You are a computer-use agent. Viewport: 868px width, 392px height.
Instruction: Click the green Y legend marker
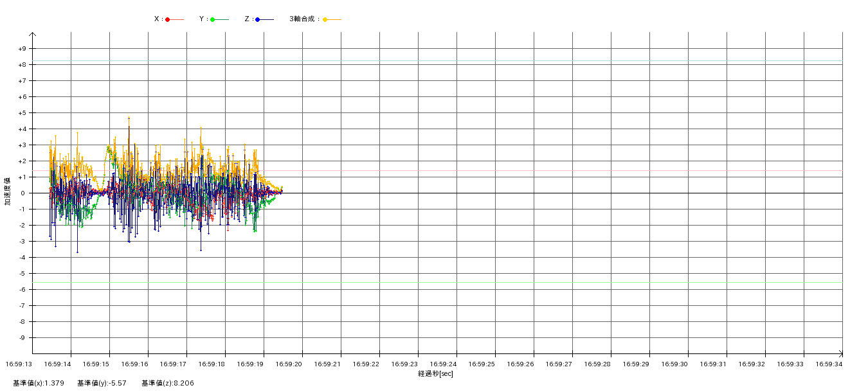213,20
